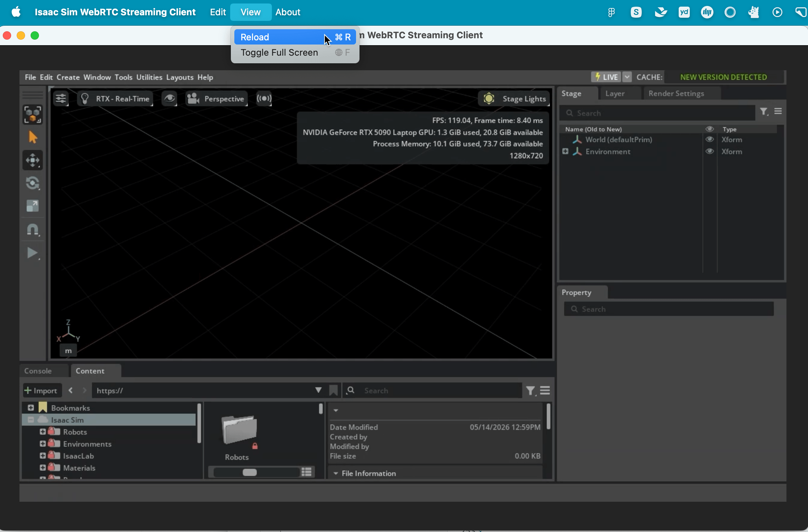This screenshot has width=808, height=532.
Task: Click the viewport streaming broadcast icon
Action: click(264, 99)
